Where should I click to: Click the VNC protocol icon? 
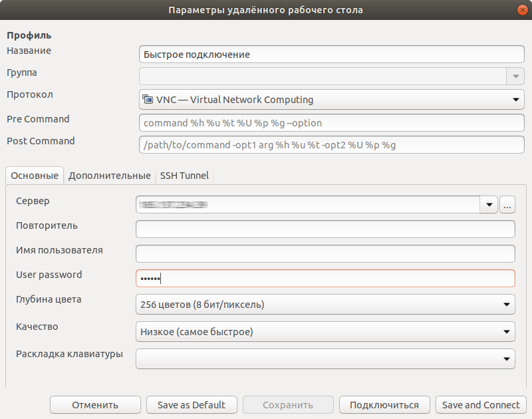[147, 100]
